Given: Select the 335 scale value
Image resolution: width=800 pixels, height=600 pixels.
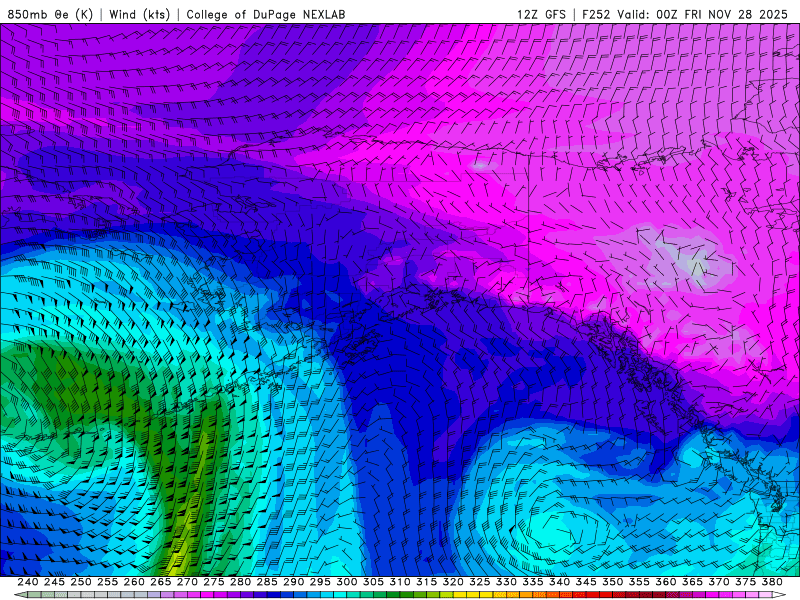Looking at the screenshot, I should [x=532, y=582].
